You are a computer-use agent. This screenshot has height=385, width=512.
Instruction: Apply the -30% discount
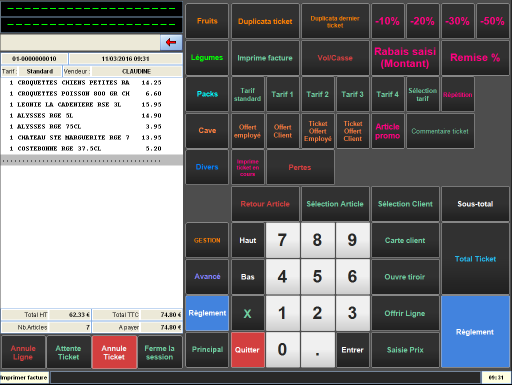click(x=458, y=21)
